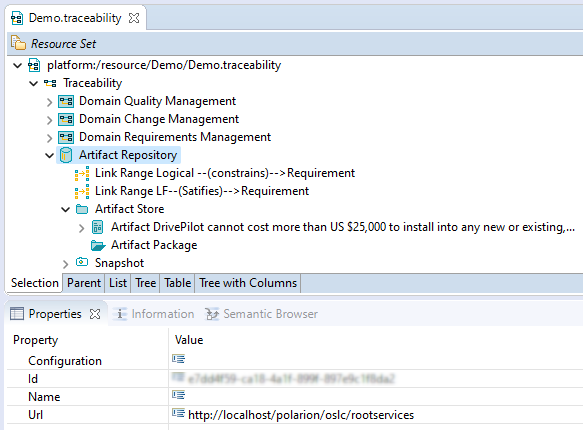The width and height of the screenshot is (583, 430).
Task: Expand Domain Change Management node
Action: (49, 120)
